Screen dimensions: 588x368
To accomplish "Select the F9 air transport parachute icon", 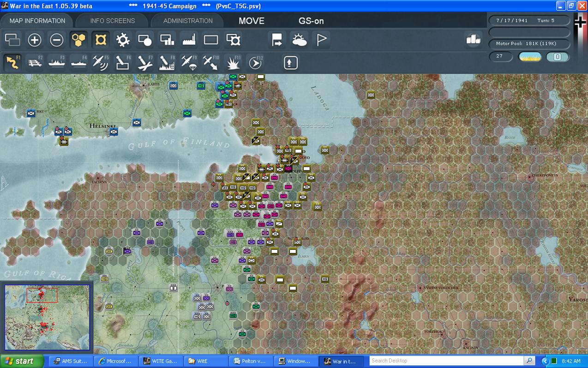I will pos(189,62).
